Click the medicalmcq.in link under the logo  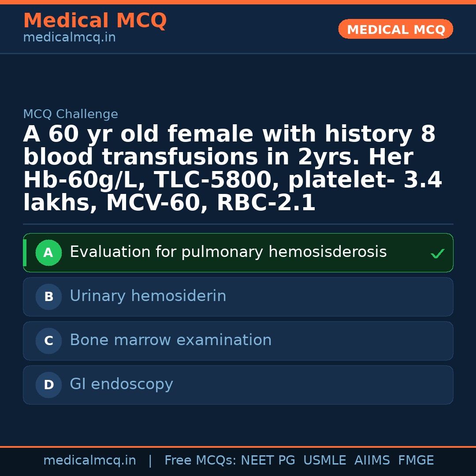pos(69,37)
